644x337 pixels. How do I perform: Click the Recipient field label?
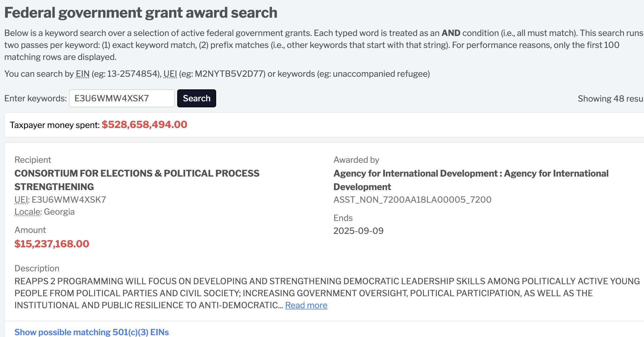click(x=33, y=160)
